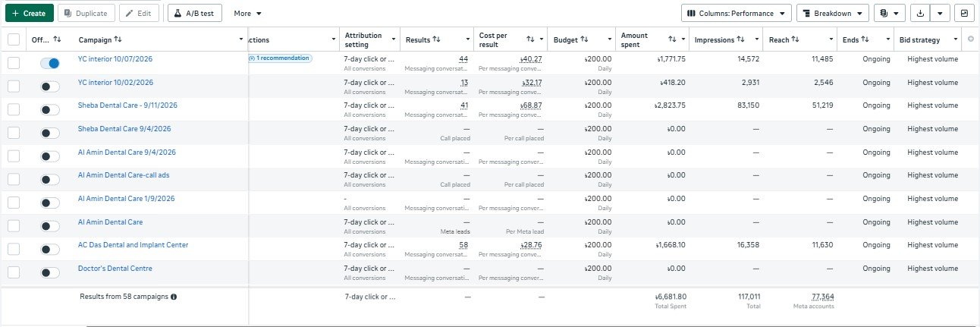Select checkbox for Al Amin Dental Care-call ads
The width and height of the screenshot is (980, 327).
click(14, 179)
